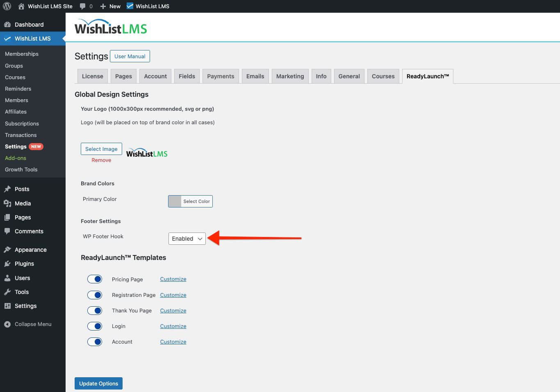Remove the uploaded WishList LMS logo
This screenshot has width=560, height=392.
(x=101, y=160)
